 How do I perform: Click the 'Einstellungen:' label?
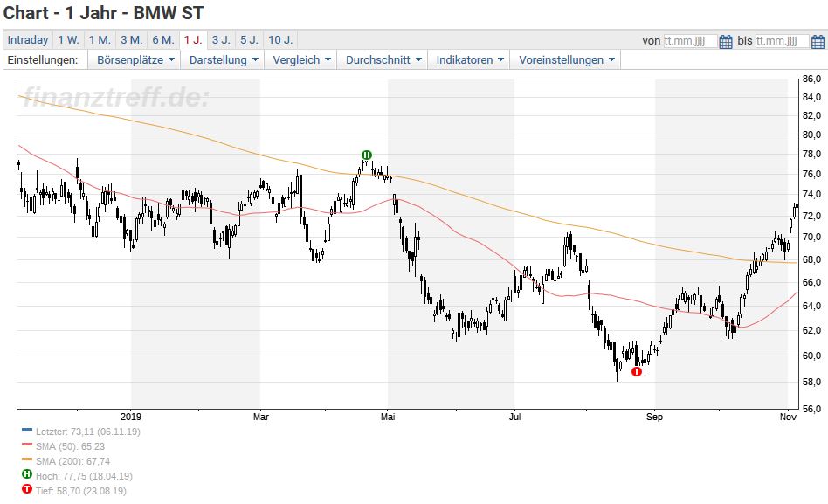(x=43, y=59)
